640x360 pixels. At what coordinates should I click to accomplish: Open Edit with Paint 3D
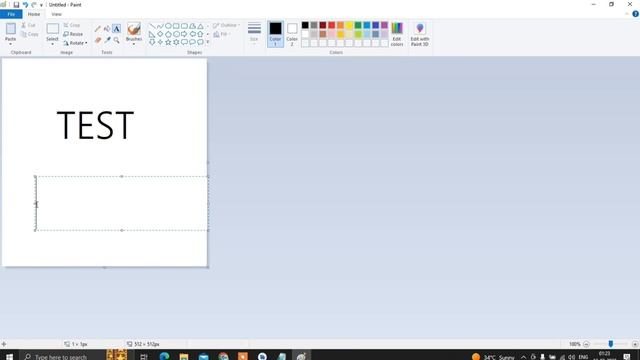(420, 34)
